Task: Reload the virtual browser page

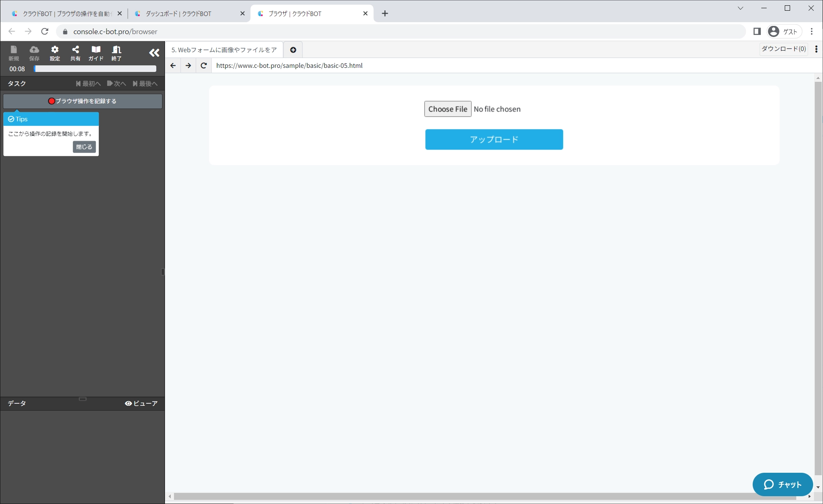Action: point(204,65)
